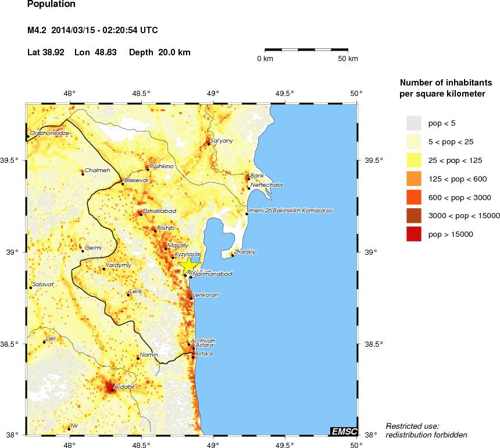Click the Germi city dot
500x448 pixels.
click(83, 251)
